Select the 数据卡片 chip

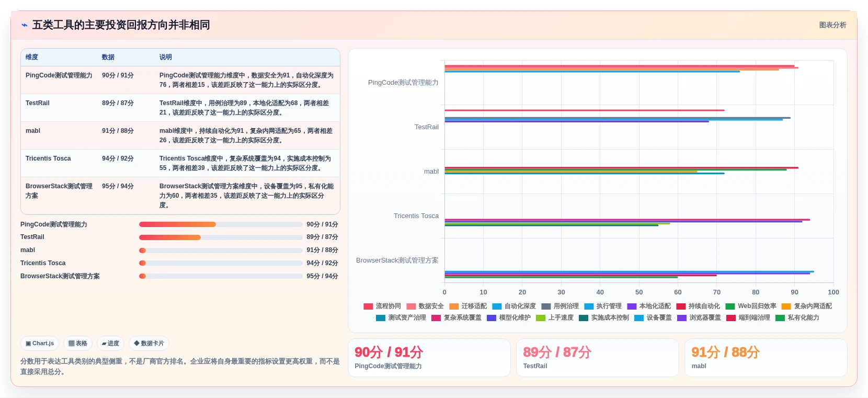pos(149,344)
